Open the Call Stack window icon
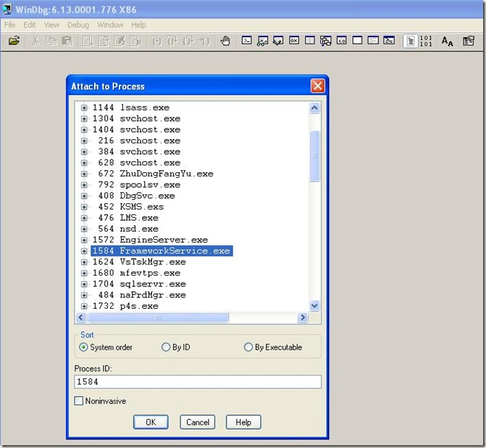The height and width of the screenshot is (448, 486). (x=326, y=41)
